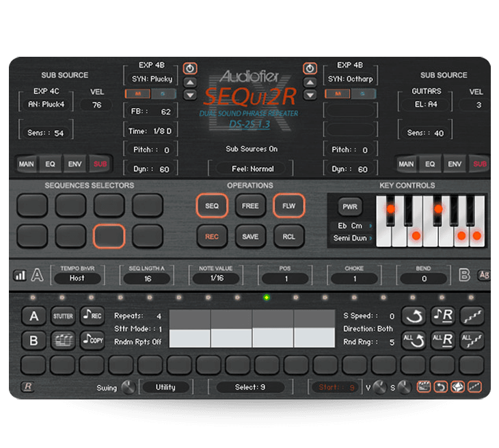Click the note R randomize button
Image resolution: width=499 pixels, height=448 pixels.
(x=443, y=315)
